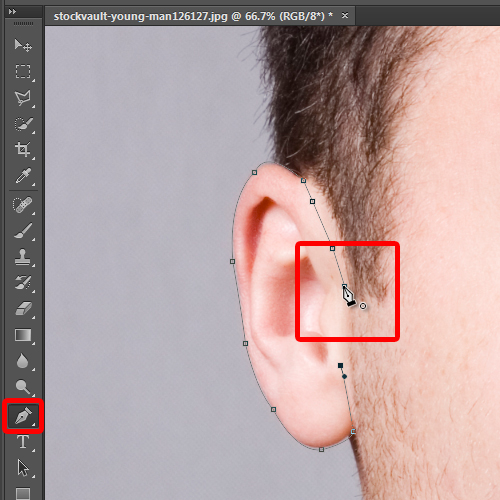
Task: Select the Dodge tool
Action: pos(23,387)
